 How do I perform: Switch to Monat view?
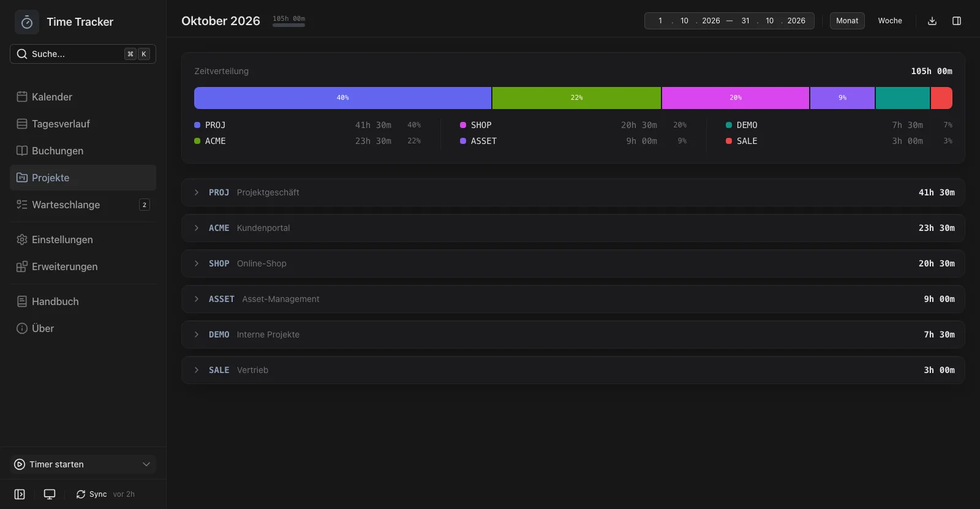(847, 21)
